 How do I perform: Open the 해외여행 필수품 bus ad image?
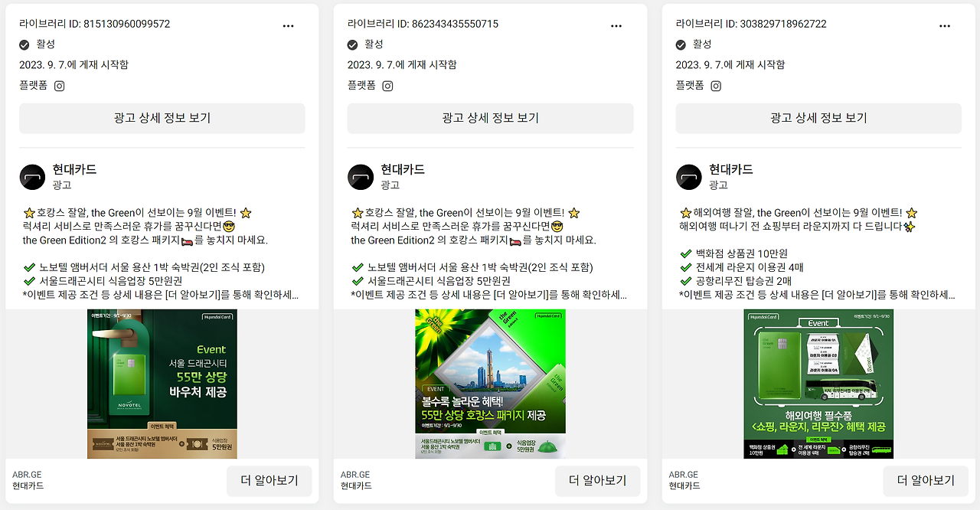click(x=818, y=384)
